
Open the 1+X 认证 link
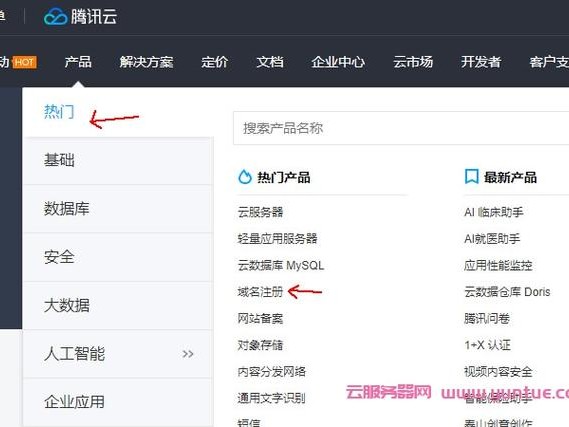[x=488, y=345]
